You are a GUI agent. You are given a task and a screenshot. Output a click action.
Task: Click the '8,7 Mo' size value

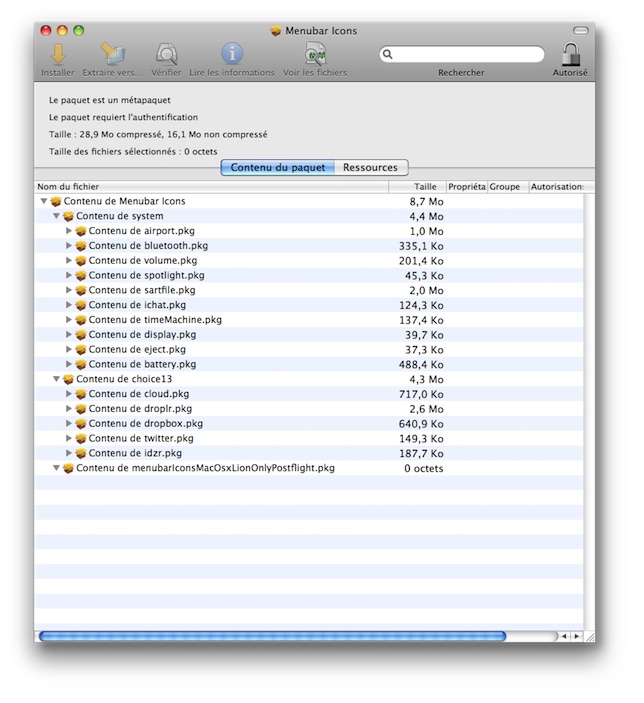point(426,202)
